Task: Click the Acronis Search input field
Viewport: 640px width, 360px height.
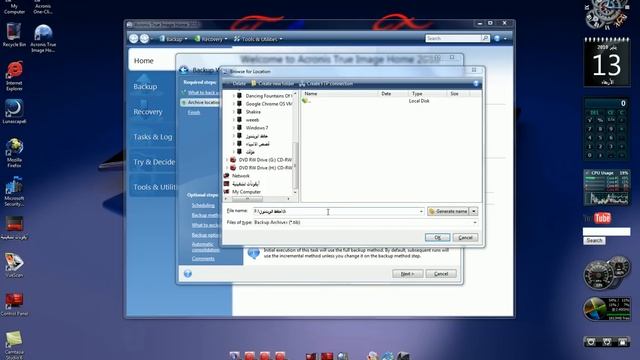Action: (x=453, y=38)
